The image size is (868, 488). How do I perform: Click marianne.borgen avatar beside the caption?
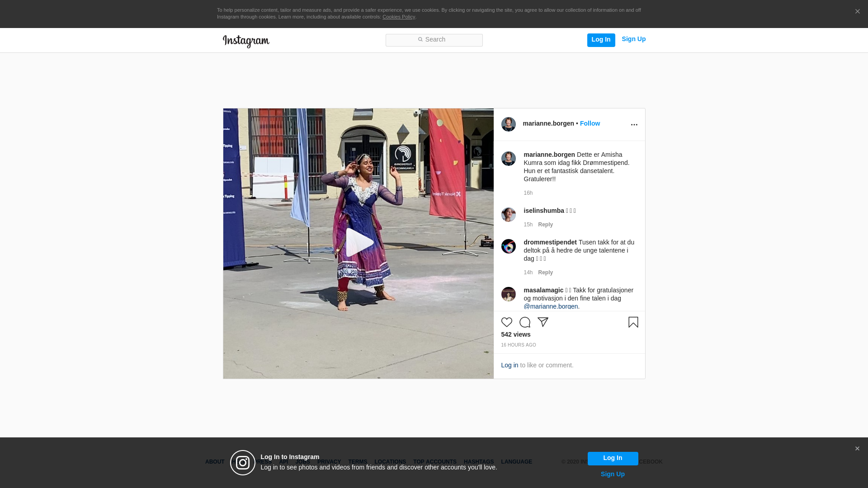[x=508, y=159]
